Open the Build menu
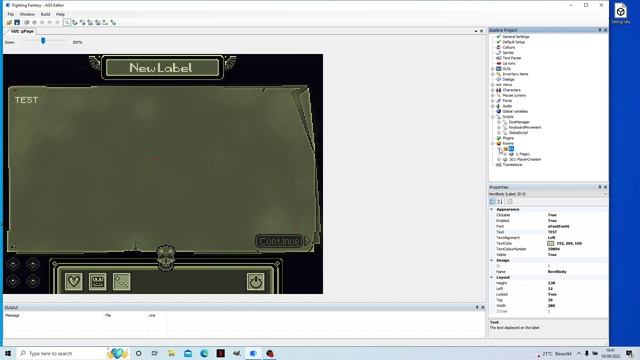640x360 pixels. [45, 14]
